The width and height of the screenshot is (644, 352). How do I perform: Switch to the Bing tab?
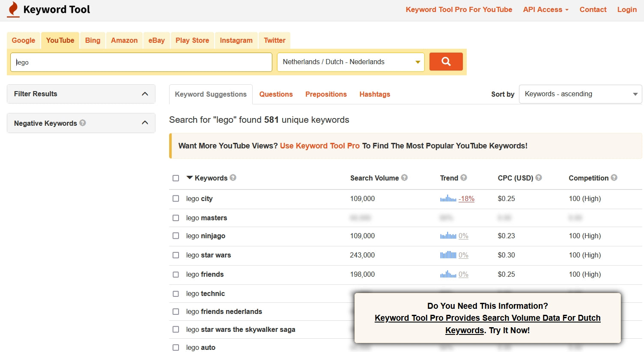tap(92, 40)
